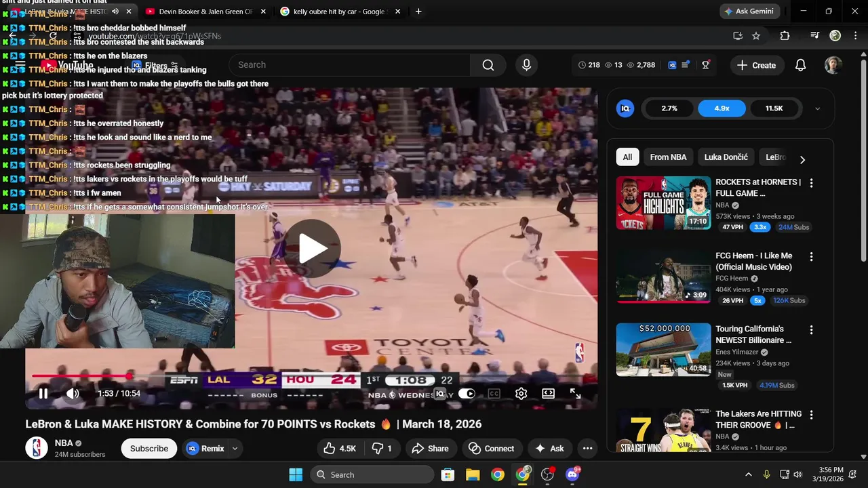Open menu for Lakers HITTING GROOVE video

(x=811, y=415)
